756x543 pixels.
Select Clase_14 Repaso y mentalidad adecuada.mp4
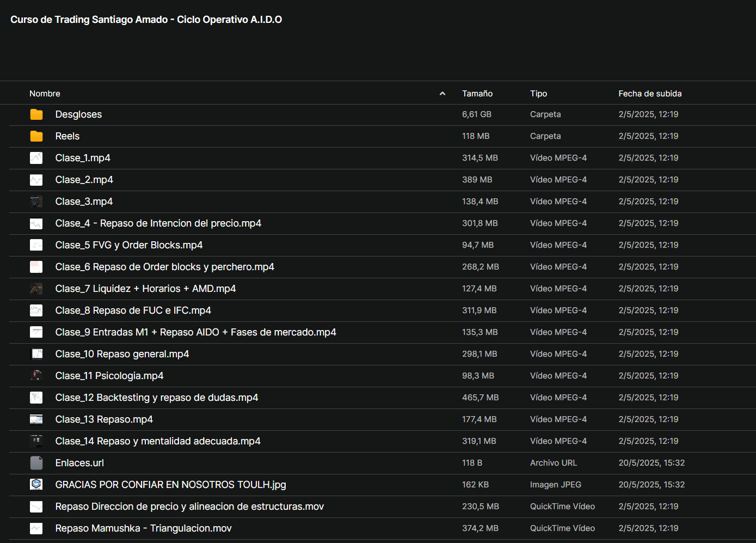point(158,441)
